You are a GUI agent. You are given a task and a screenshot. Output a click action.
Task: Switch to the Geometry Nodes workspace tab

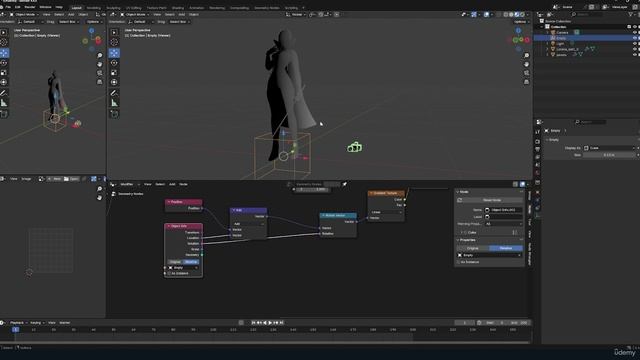click(x=267, y=8)
